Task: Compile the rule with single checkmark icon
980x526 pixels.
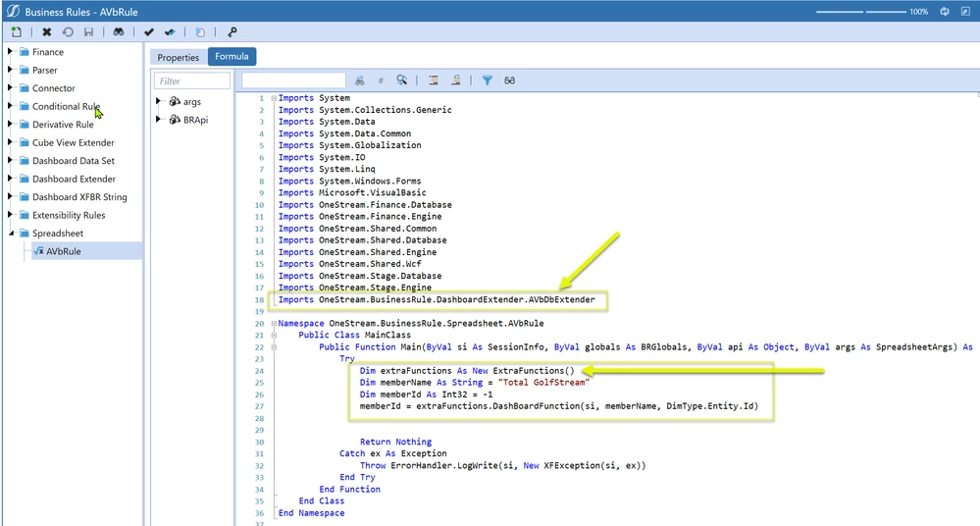Action: (149, 32)
